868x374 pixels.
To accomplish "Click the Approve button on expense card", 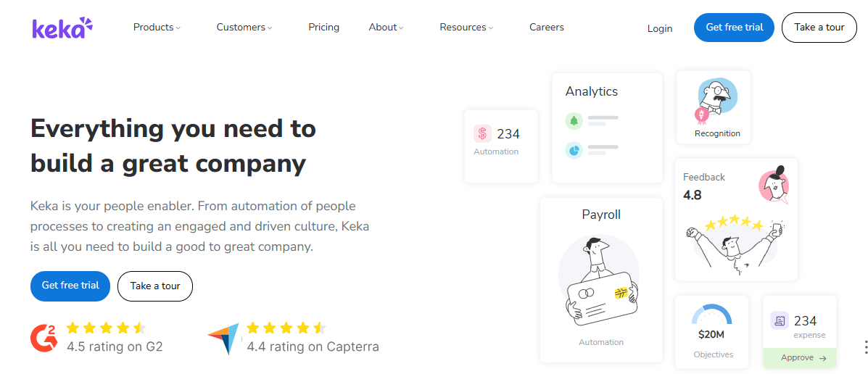I will [x=799, y=358].
